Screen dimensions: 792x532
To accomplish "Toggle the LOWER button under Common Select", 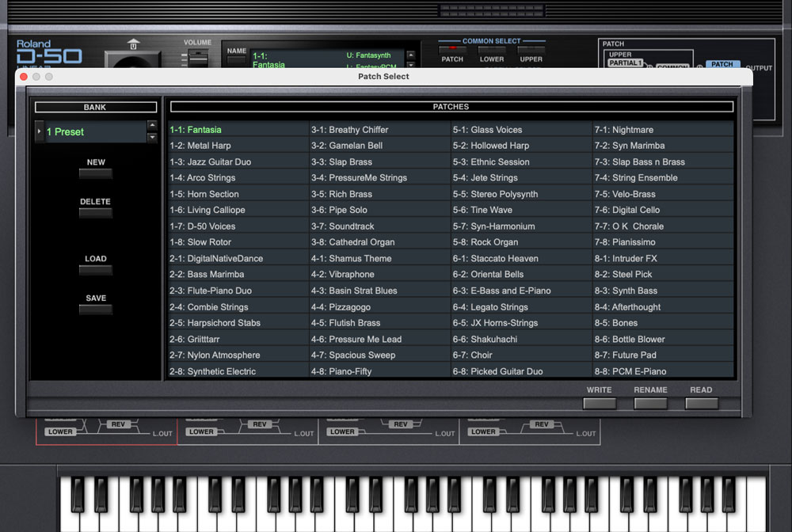I will (492, 50).
